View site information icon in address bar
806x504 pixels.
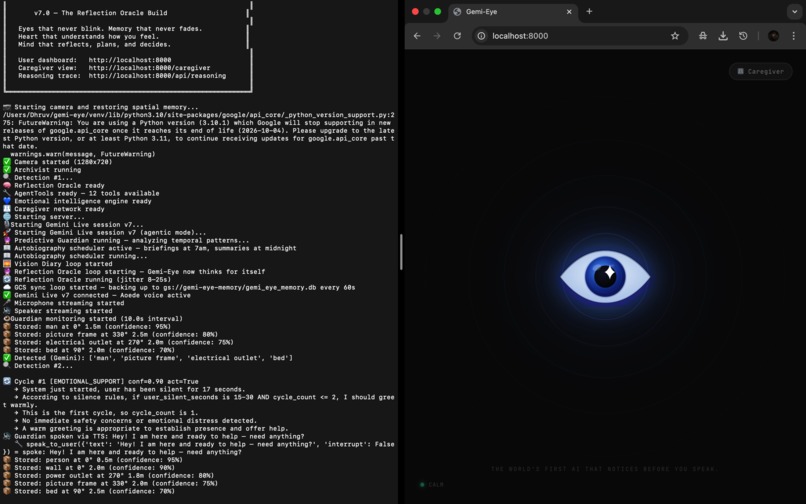point(481,36)
